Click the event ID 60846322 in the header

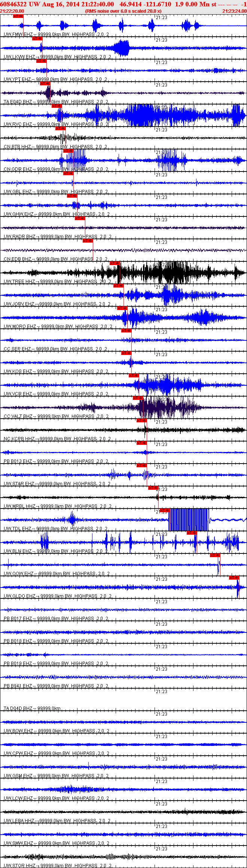point(13,4)
